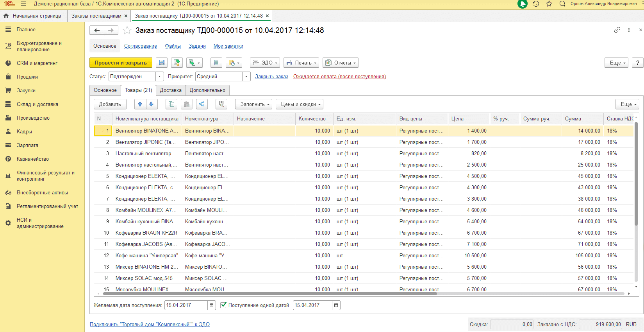Click the post document icon
644x332 pixels.
177,63
